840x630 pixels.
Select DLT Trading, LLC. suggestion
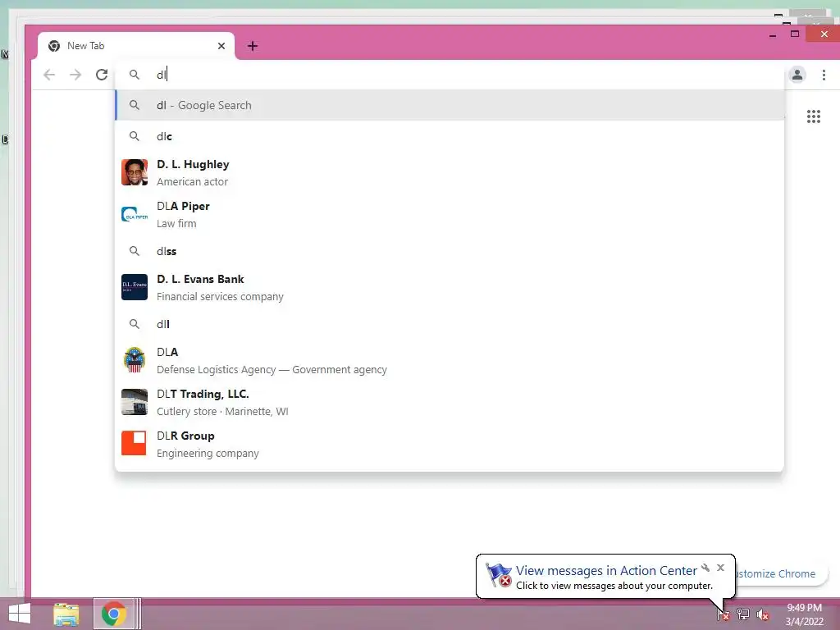coord(450,402)
